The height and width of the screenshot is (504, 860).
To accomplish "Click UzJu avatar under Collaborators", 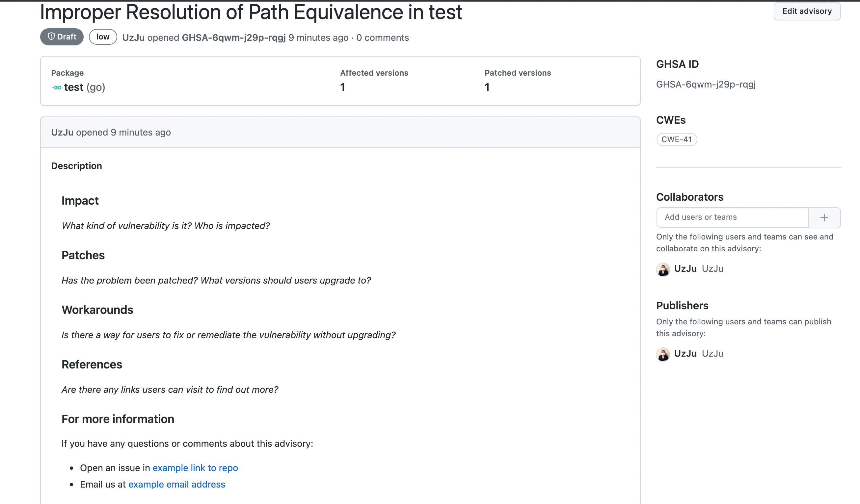I will pos(663,269).
